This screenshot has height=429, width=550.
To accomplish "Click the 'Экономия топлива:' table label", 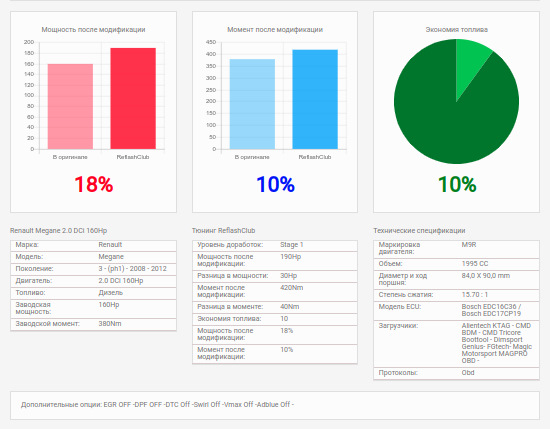I will coord(229,319).
